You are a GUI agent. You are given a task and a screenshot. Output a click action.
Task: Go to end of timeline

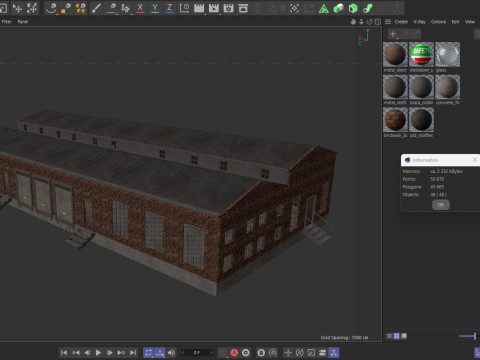point(133,352)
